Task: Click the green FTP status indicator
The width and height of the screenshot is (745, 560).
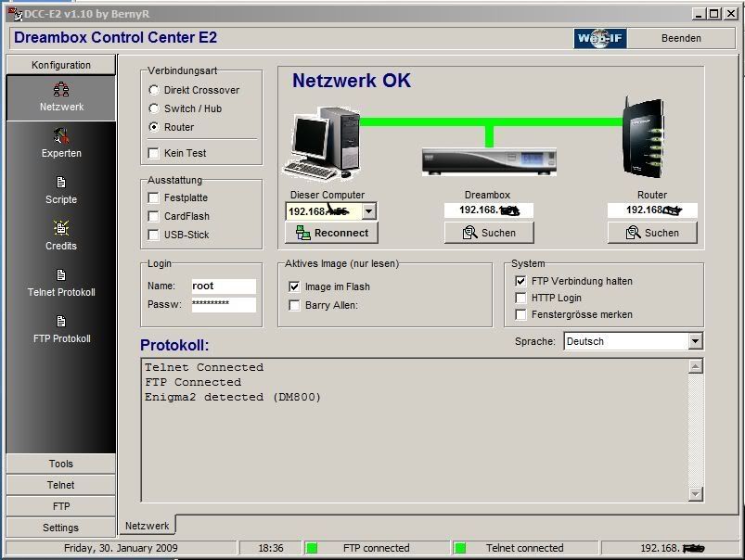Action: coord(312,548)
